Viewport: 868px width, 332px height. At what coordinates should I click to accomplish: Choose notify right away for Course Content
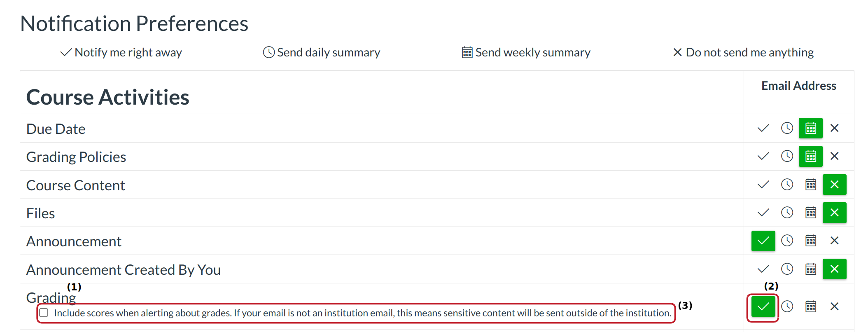click(763, 185)
